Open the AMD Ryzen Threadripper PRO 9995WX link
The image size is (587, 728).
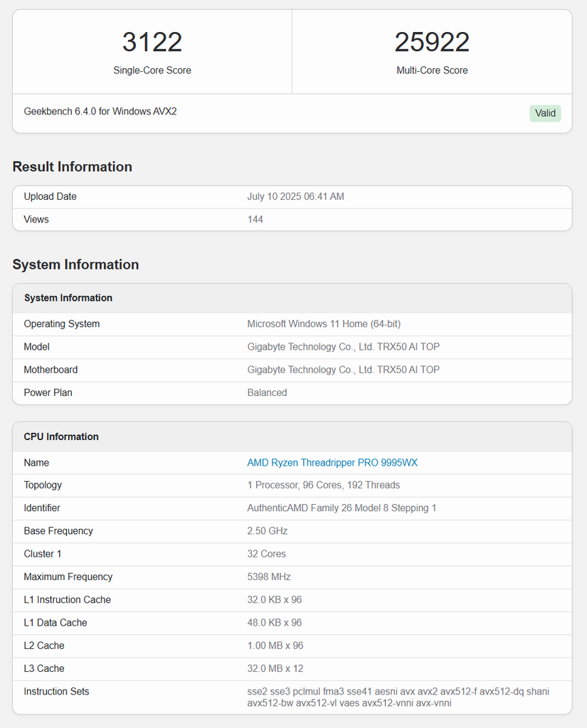click(332, 463)
